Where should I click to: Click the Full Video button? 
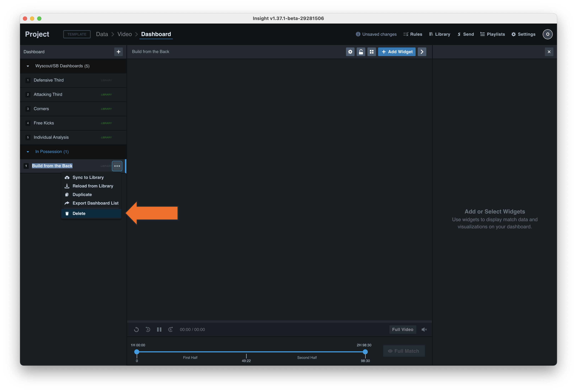pyautogui.click(x=402, y=330)
